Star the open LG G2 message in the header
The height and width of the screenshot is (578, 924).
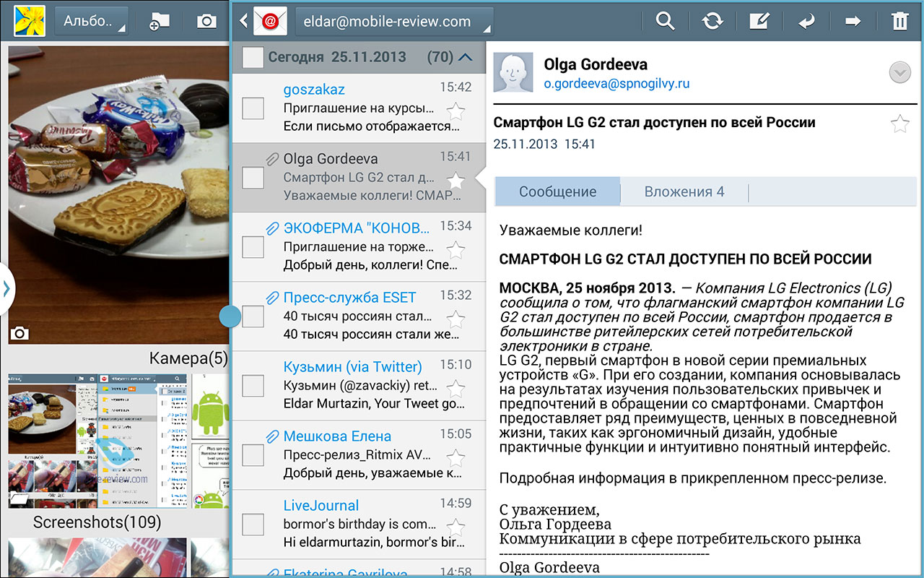click(x=900, y=124)
